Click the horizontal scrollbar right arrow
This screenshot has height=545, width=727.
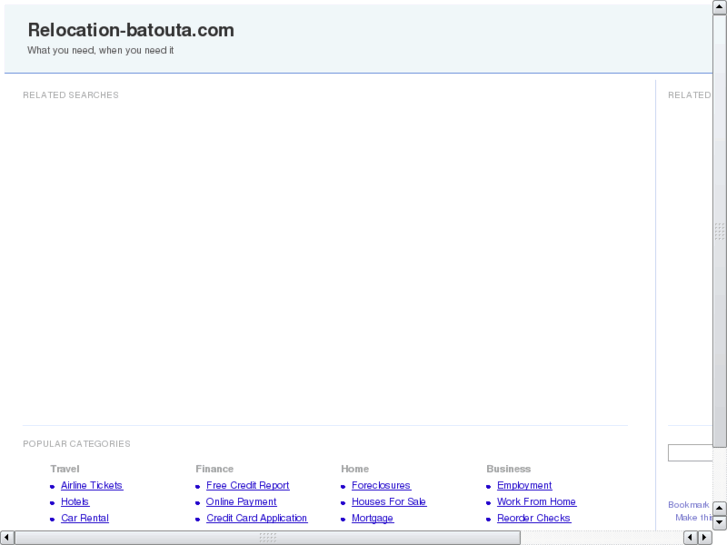tap(705, 538)
